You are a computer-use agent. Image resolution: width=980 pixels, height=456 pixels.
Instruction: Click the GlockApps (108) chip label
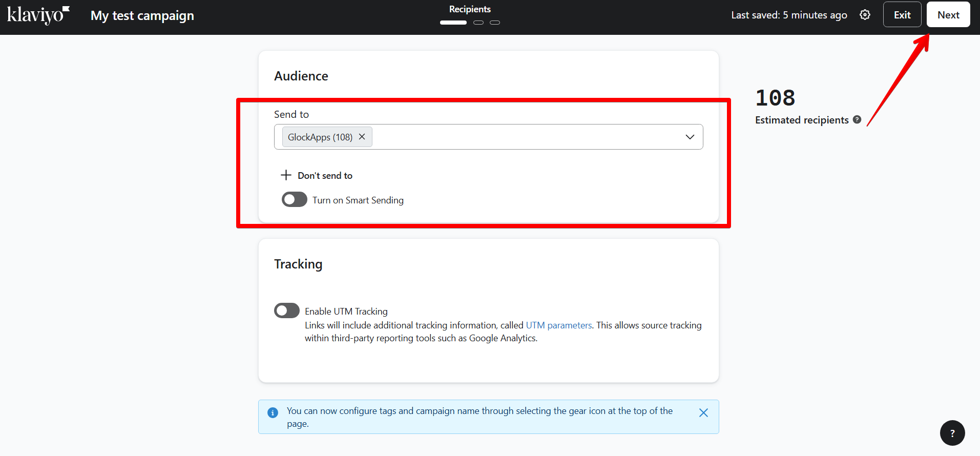click(320, 137)
